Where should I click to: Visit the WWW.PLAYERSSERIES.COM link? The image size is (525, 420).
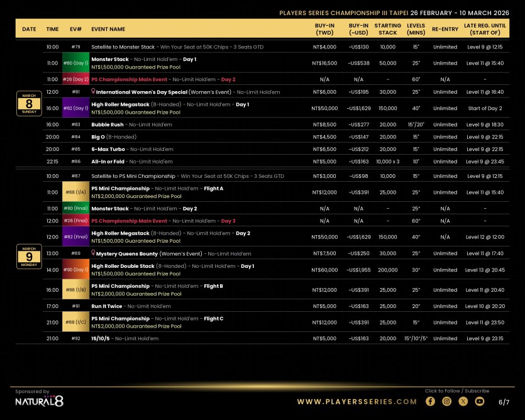[356, 402]
